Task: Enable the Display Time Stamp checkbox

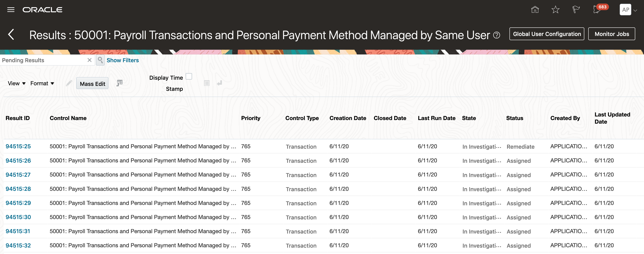Action: 189,77
